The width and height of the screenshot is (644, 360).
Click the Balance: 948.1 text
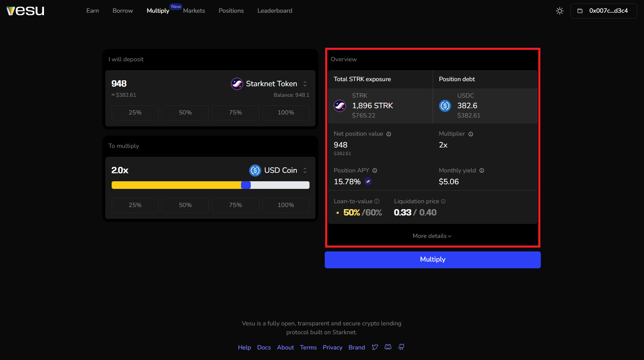291,95
